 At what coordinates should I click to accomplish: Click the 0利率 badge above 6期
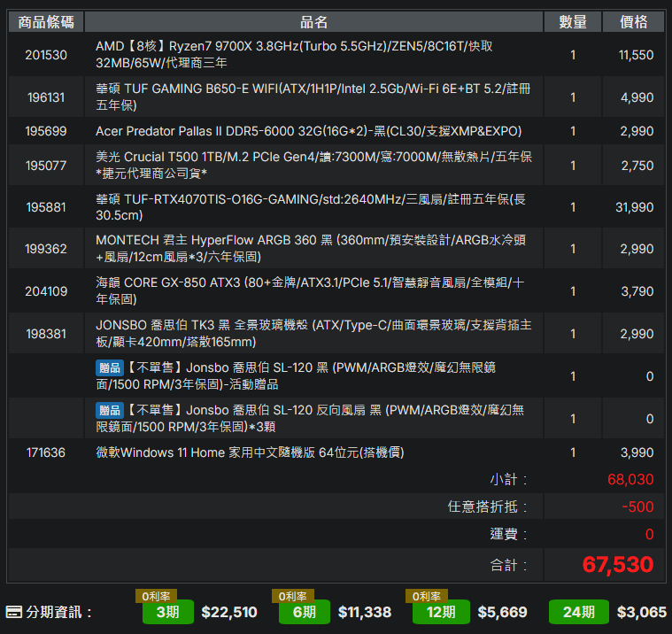click(293, 596)
